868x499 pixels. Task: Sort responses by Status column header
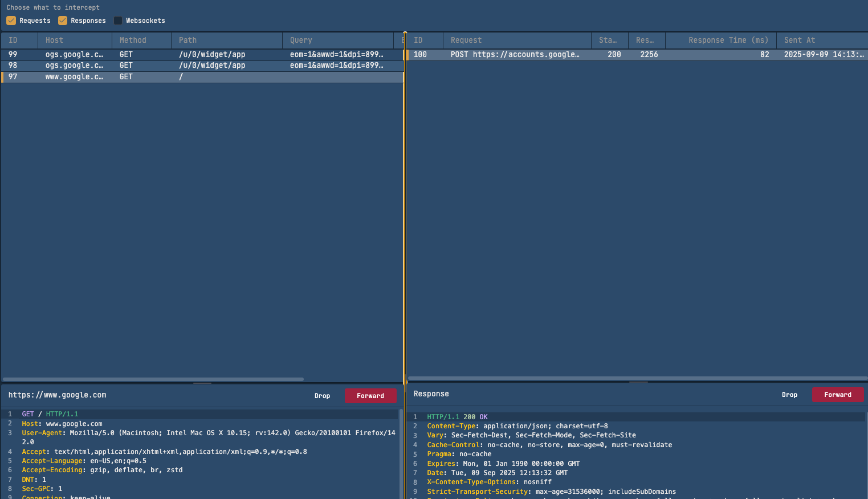click(x=610, y=40)
